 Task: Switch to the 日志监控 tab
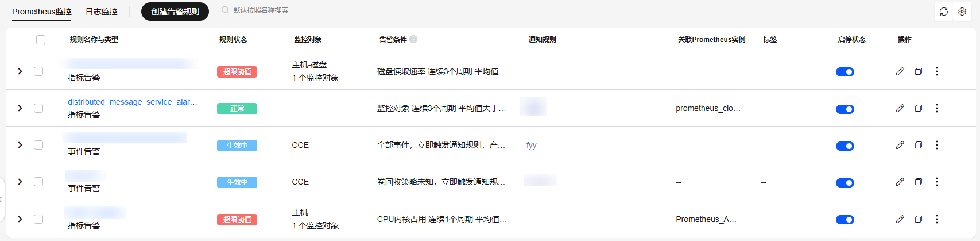(102, 12)
